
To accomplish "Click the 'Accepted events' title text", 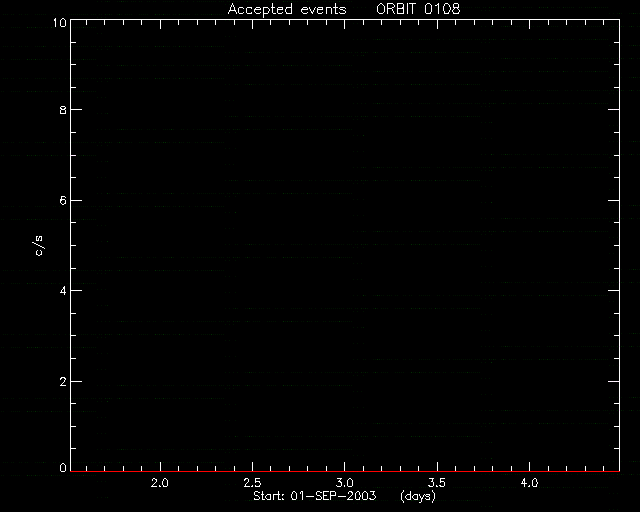I will [287, 9].
